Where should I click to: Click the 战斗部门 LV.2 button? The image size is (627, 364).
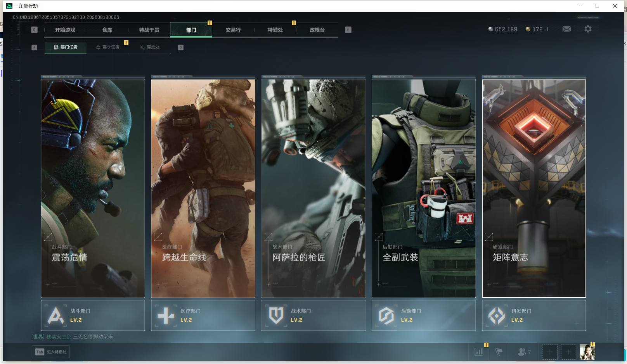click(93, 316)
